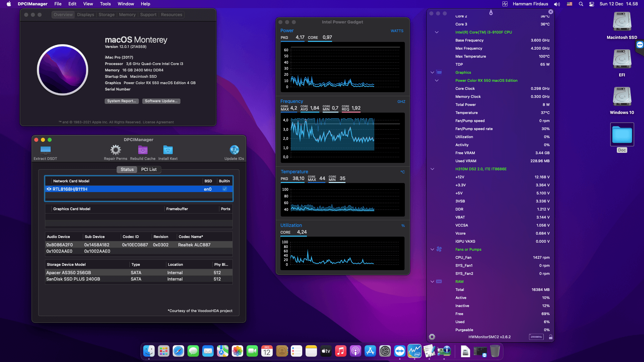Collapse the H310M DS2 2.0 voltages group
The image size is (644, 362).
click(432, 169)
